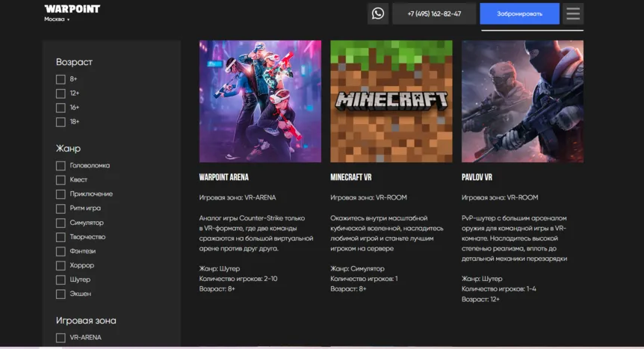The width and height of the screenshot is (644, 349).
Task: Click the PvP-шутер description of Pavlov VR
Action: click(x=514, y=238)
